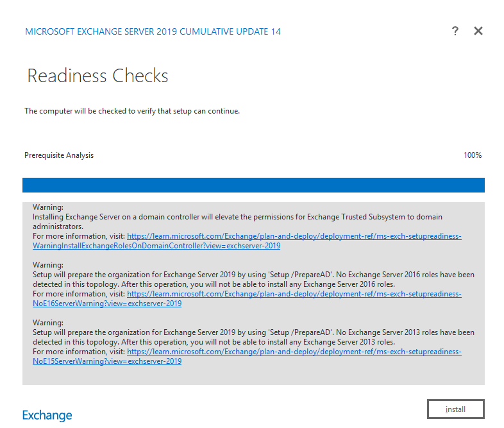Viewport: 504px width, 428px height.
Task: Click the first 'Warning:' heading
Action: [48, 208]
